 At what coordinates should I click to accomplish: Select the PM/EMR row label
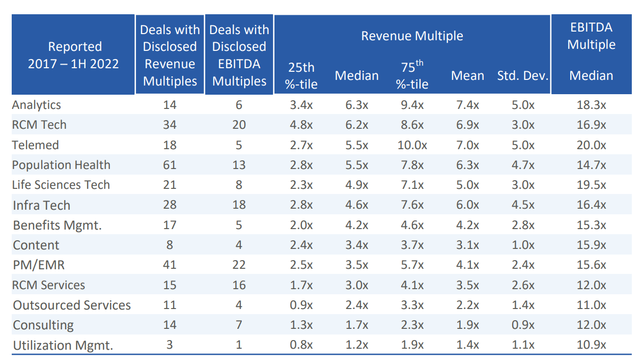[x=39, y=265]
